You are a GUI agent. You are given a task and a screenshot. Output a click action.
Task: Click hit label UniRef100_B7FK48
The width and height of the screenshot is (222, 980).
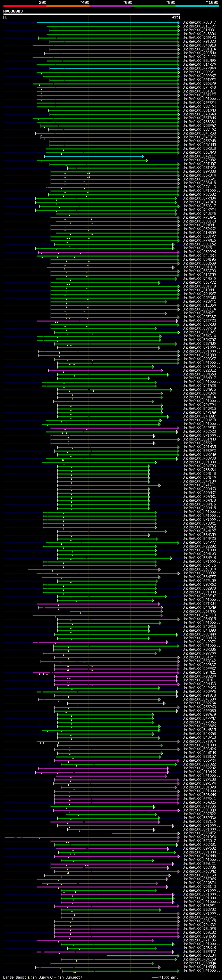199,88
